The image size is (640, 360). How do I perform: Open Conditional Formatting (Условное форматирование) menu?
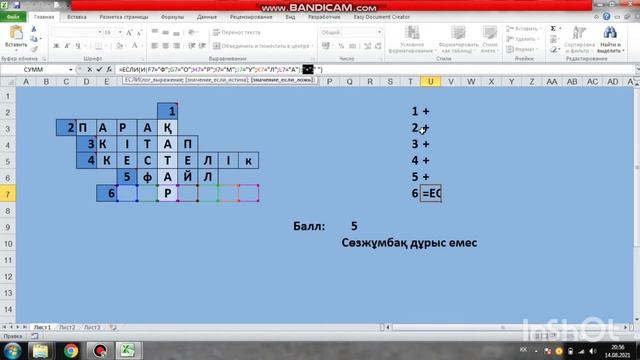coord(412,39)
